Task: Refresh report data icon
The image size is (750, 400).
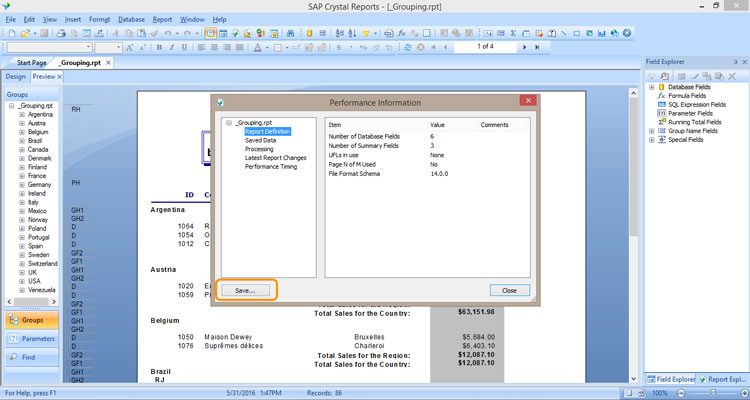Action: click(408, 47)
